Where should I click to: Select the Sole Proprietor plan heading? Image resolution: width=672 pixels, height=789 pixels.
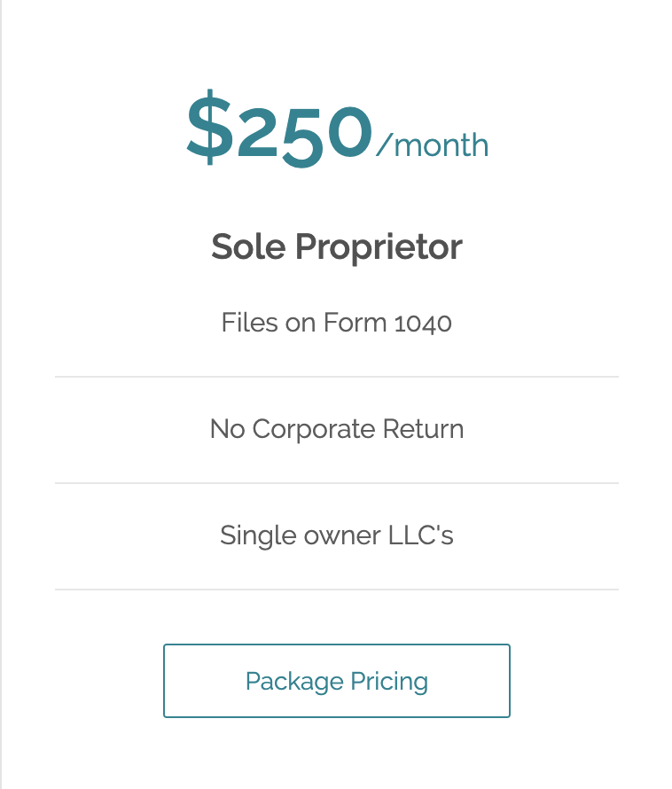click(336, 246)
